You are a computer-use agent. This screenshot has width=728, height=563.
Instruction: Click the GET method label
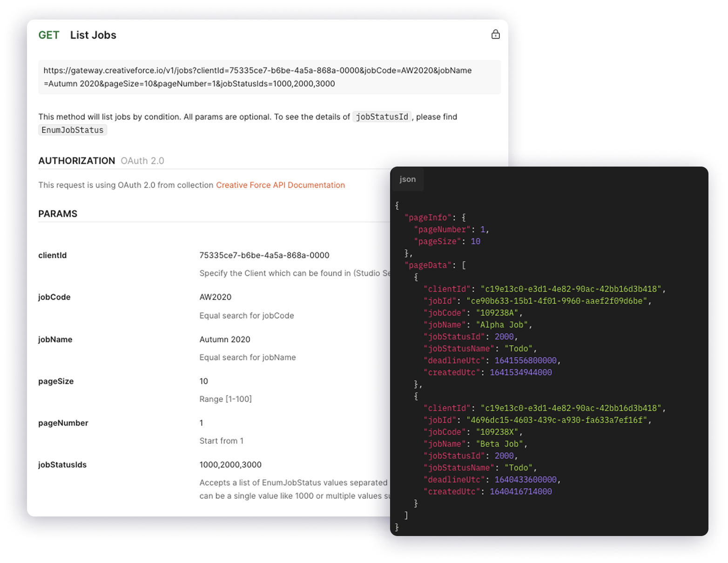click(x=49, y=35)
